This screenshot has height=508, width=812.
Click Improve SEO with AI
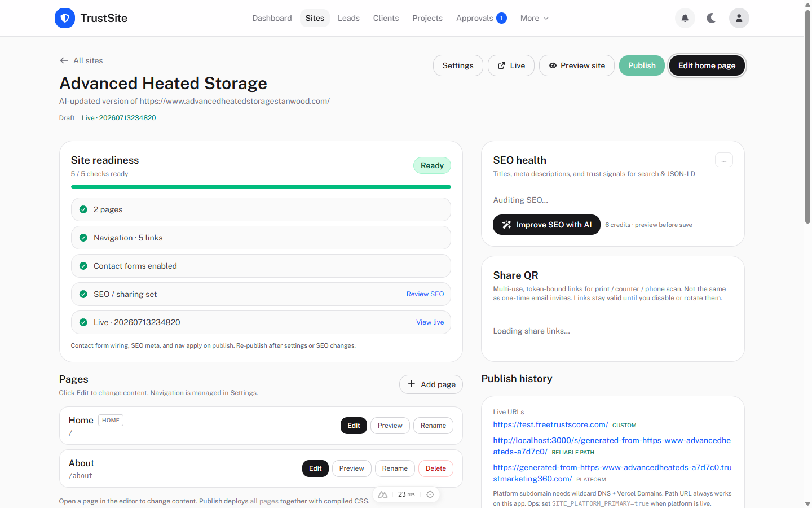click(546, 225)
